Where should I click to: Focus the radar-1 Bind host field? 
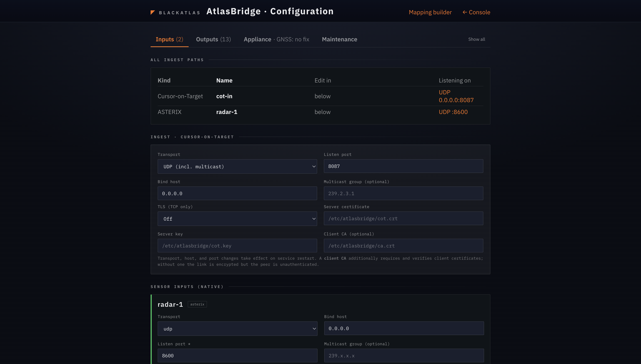pyautogui.click(x=404, y=328)
